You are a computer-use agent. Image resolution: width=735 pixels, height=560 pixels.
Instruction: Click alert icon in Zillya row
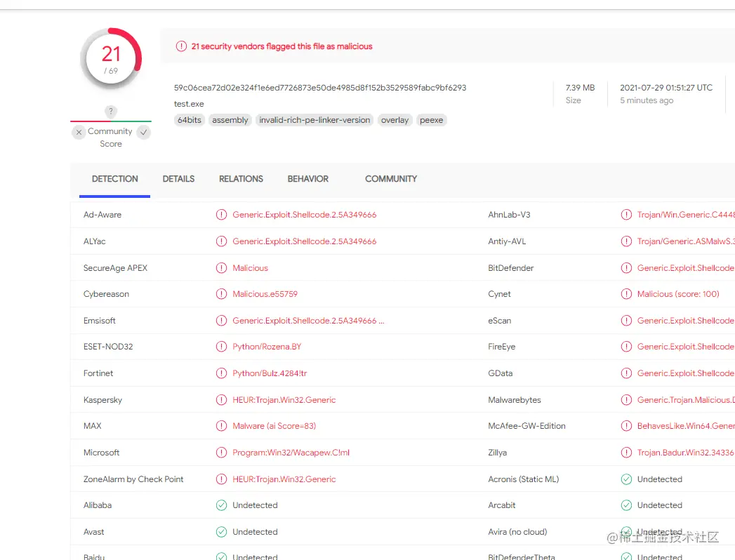(626, 452)
